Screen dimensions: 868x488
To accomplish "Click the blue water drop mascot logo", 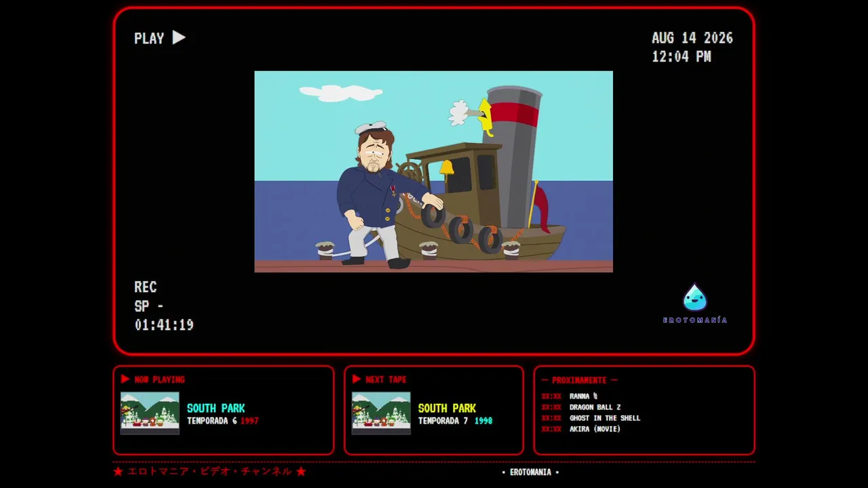I will click(694, 298).
